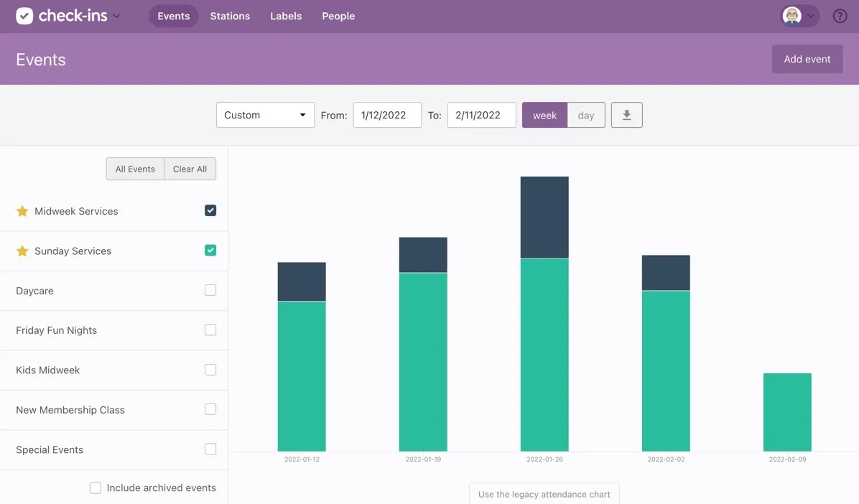
Task: Expand the profile menu chevron
Action: tap(811, 16)
